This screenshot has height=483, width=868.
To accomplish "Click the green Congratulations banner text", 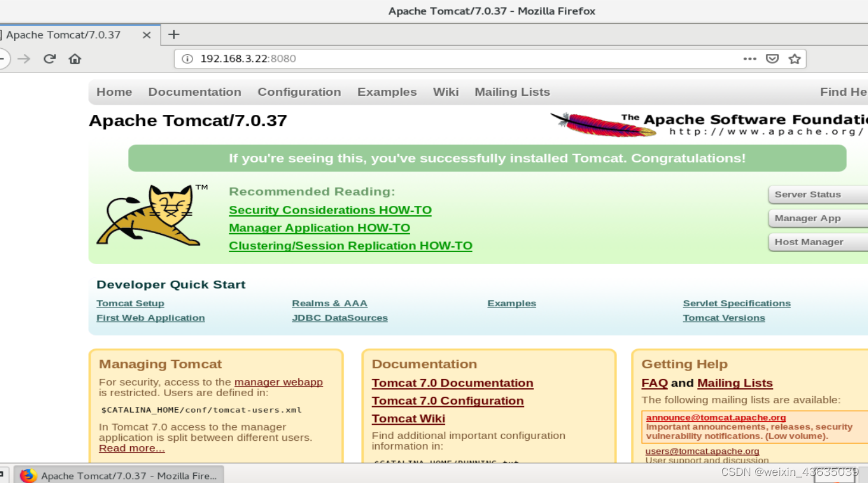I will pyautogui.click(x=487, y=158).
